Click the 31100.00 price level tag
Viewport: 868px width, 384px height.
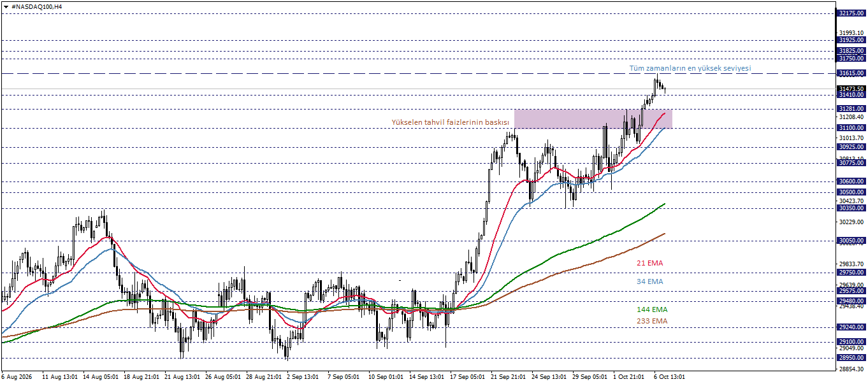[x=851, y=128]
